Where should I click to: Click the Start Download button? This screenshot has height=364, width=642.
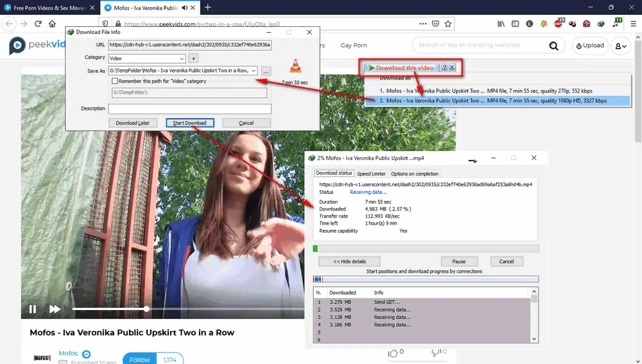pyautogui.click(x=190, y=123)
